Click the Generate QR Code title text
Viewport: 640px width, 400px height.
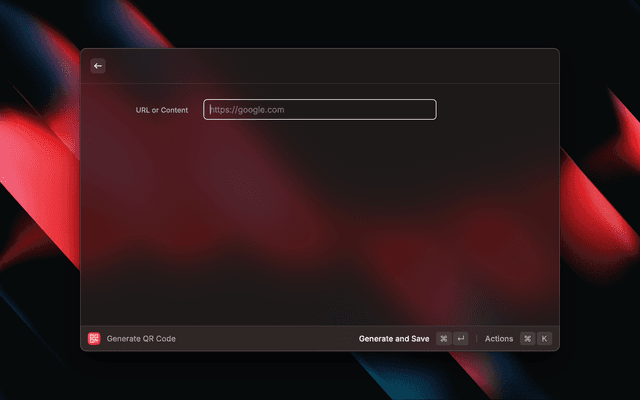click(141, 339)
